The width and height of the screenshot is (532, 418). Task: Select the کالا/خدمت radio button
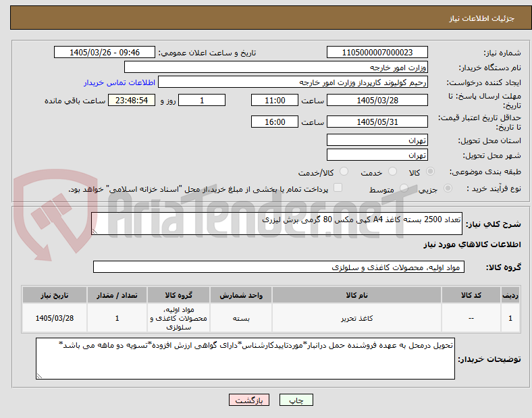344,172
